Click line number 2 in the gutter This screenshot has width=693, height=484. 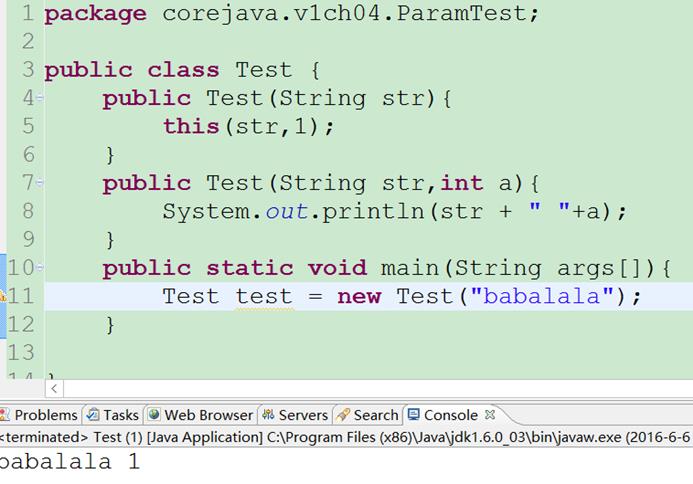pos(27,42)
